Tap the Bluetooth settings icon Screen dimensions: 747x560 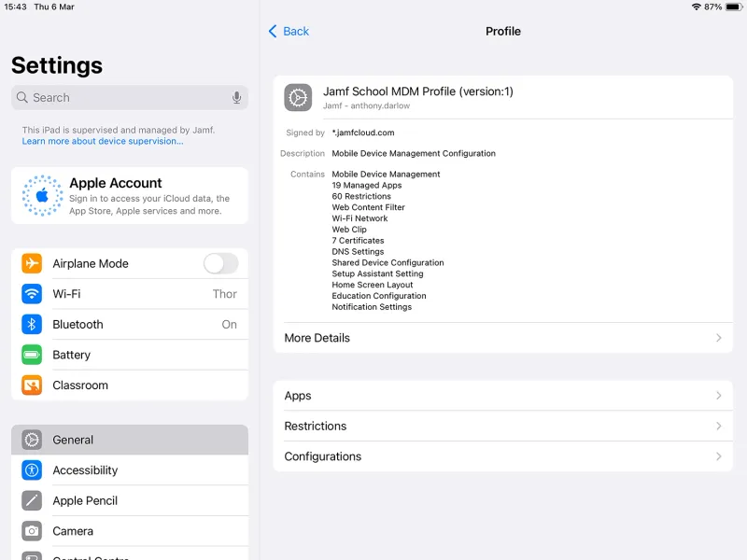click(32, 324)
